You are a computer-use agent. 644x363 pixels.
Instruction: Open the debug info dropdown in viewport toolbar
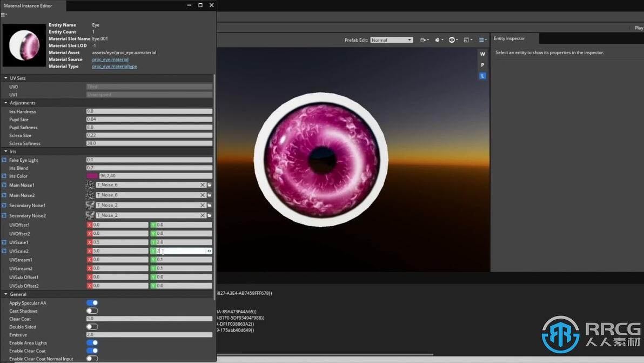(439, 40)
